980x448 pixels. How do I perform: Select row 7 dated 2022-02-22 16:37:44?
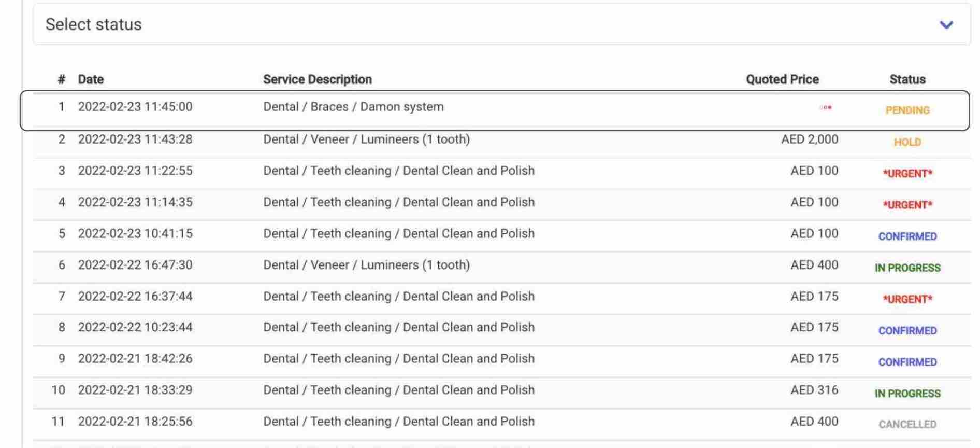point(502,299)
